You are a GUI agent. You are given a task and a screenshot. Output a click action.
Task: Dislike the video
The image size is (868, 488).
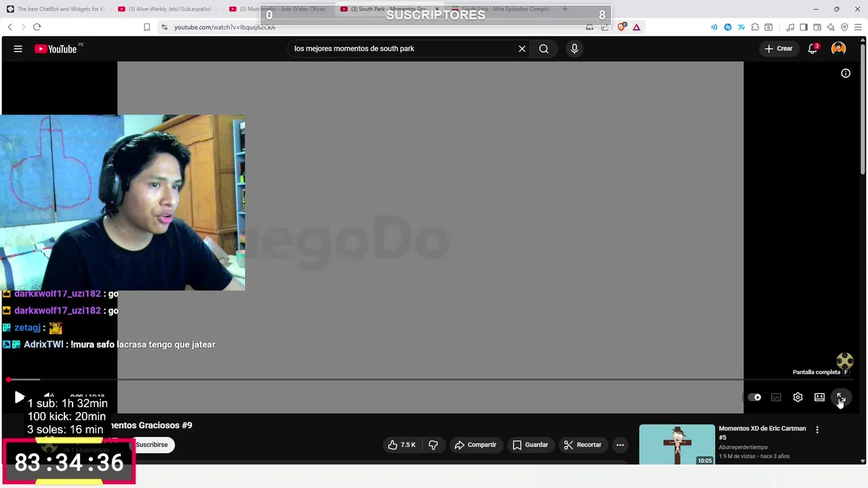click(x=433, y=445)
